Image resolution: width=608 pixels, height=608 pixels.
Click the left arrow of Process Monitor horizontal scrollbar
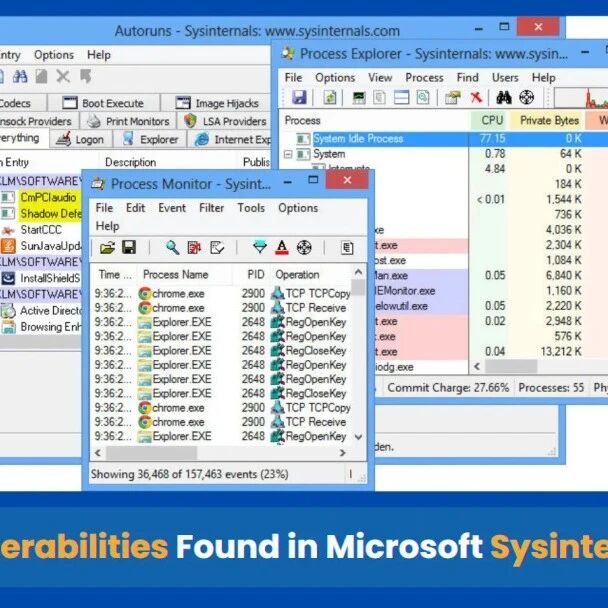[98, 453]
